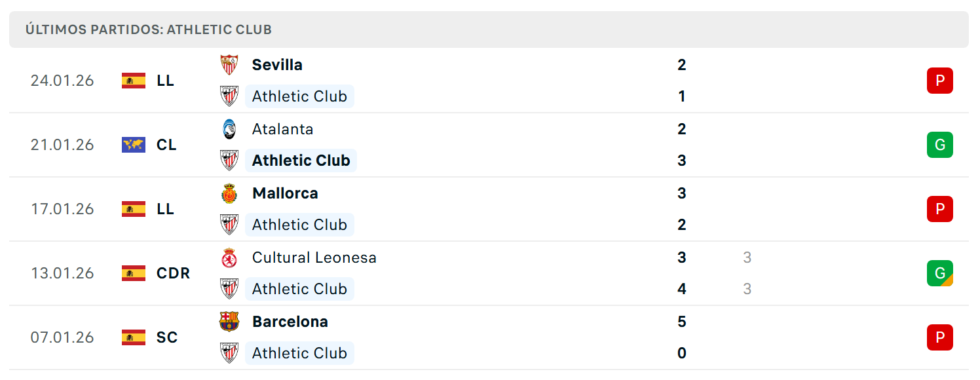Select the highlighted Athletic Club under Atalanta
The width and height of the screenshot is (980, 380).
(x=301, y=161)
